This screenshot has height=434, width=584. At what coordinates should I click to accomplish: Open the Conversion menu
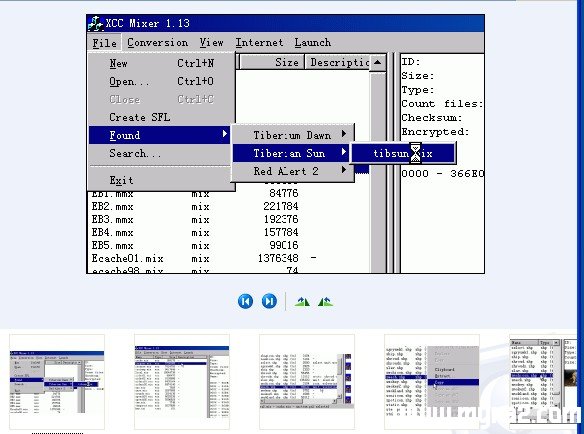tap(158, 43)
